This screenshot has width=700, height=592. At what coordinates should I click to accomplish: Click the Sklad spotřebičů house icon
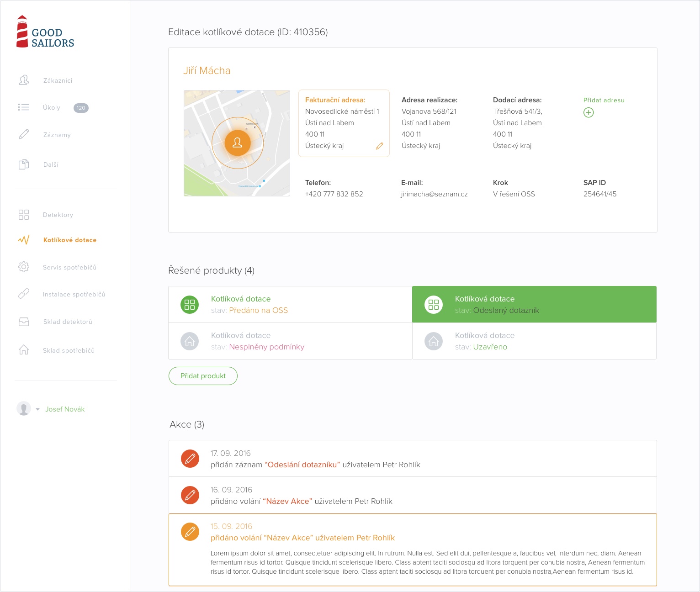click(24, 350)
